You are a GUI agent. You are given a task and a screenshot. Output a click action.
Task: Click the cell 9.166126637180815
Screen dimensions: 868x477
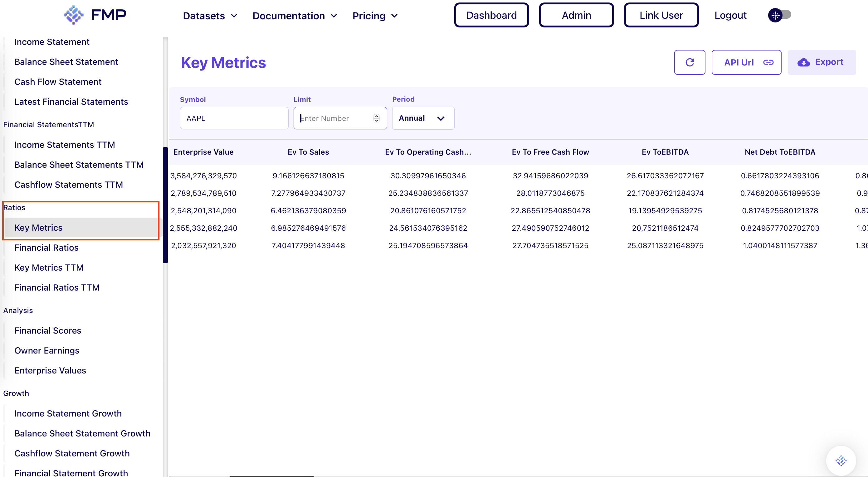308,176
